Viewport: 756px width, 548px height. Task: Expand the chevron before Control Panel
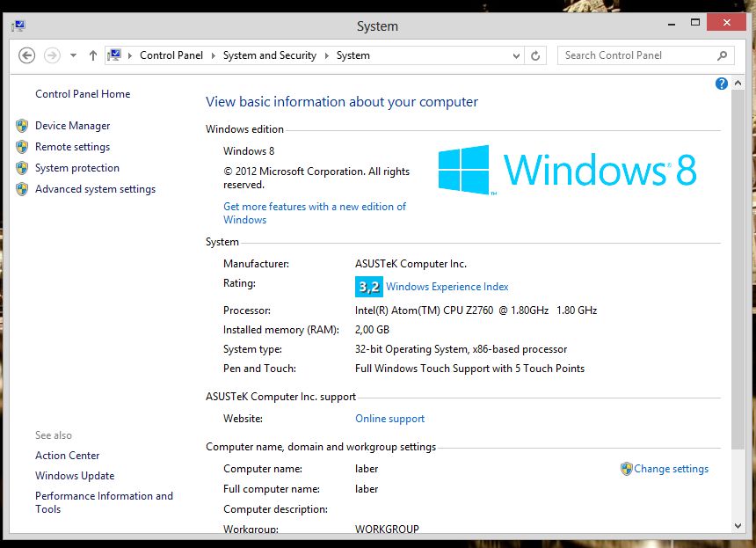pyautogui.click(x=130, y=55)
